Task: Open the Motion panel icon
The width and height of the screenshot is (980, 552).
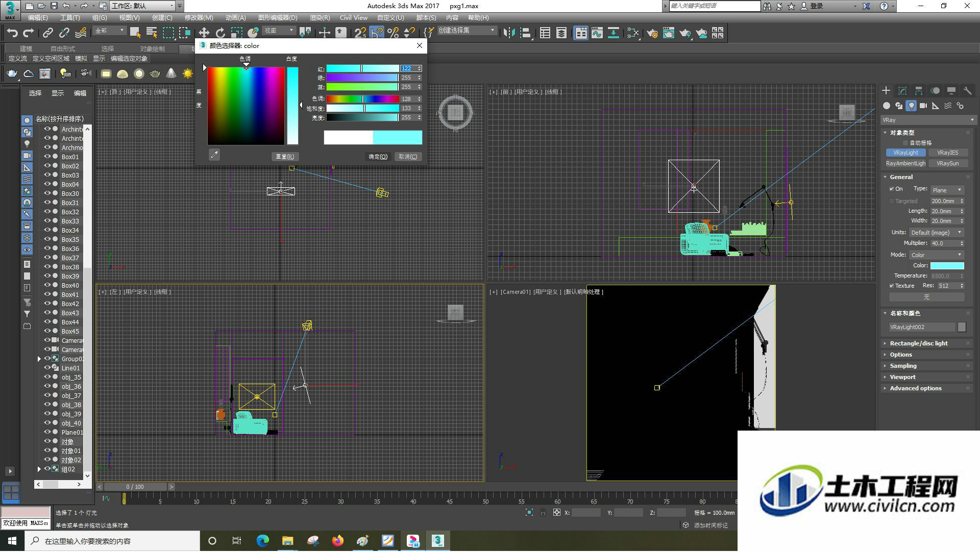Action: pos(935,90)
